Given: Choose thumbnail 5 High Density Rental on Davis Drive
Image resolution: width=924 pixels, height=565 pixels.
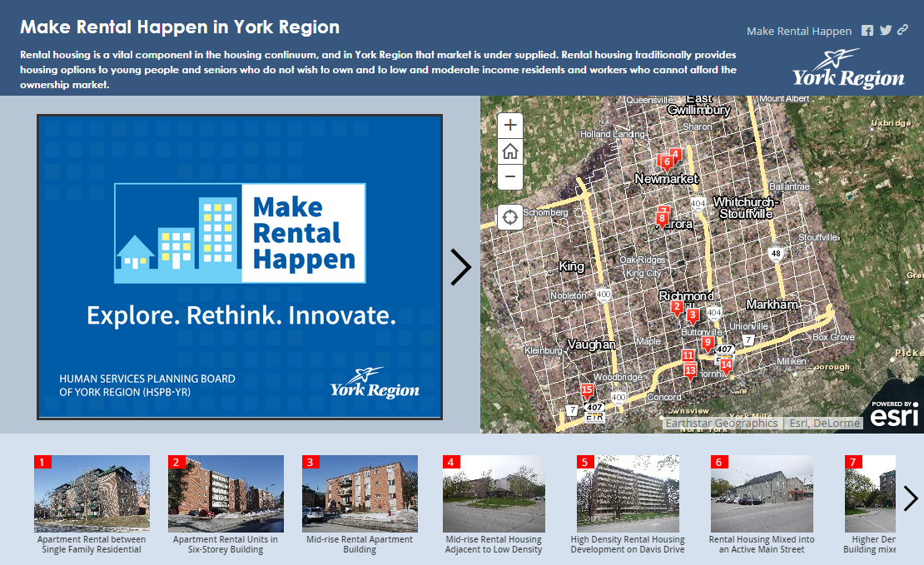Looking at the screenshot, I should [x=628, y=494].
